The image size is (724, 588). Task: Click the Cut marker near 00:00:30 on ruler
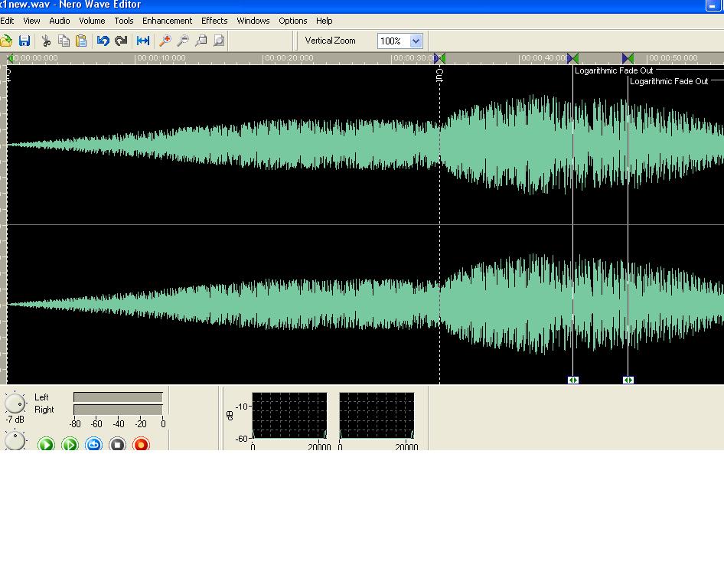point(439,58)
